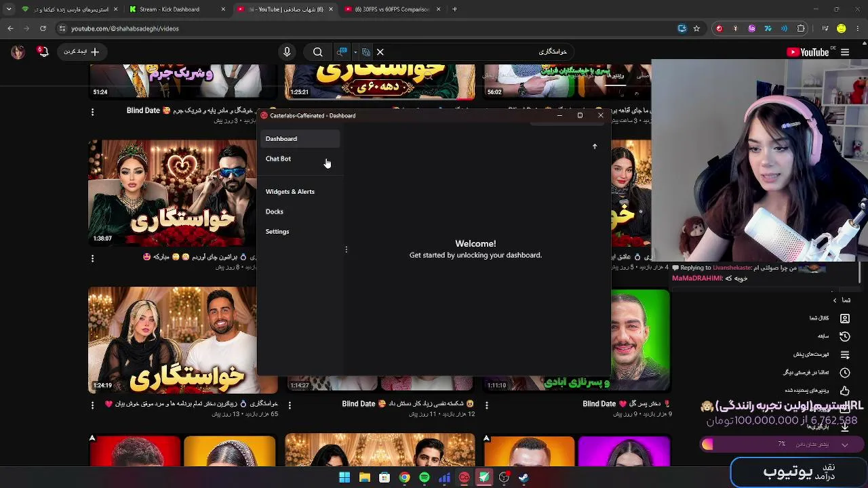Open YouTube notifications bell
This screenshot has width=868, height=488.
[43, 52]
